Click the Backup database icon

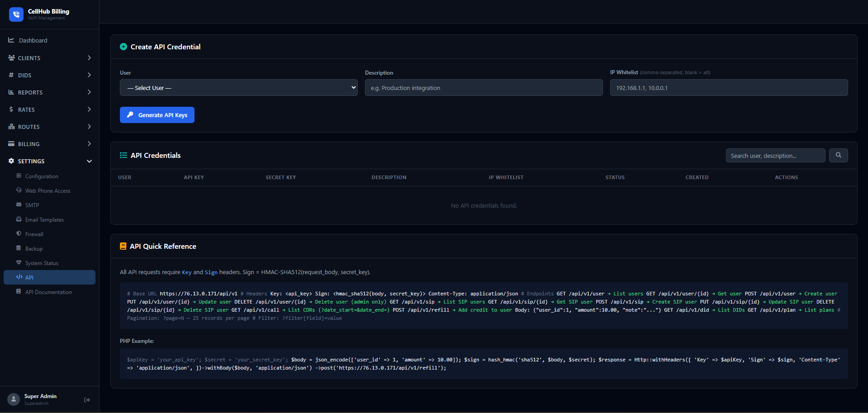(x=19, y=248)
